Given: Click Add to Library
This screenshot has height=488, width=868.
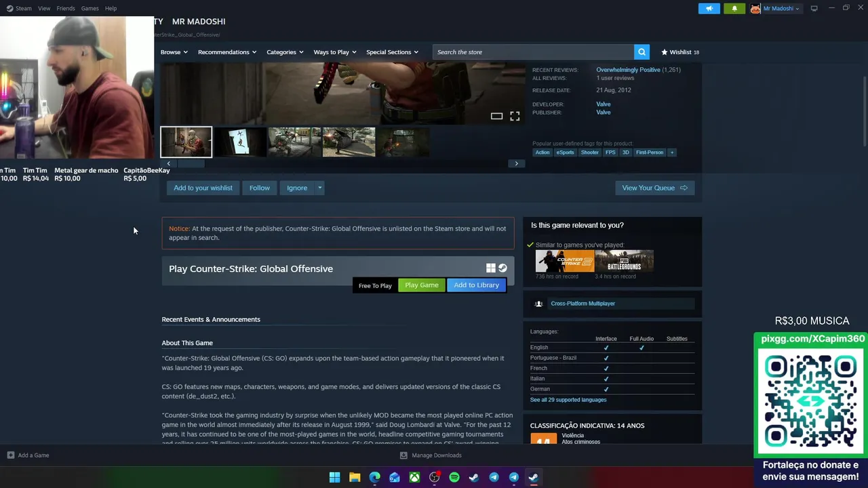Looking at the screenshot, I should [x=476, y=285].
